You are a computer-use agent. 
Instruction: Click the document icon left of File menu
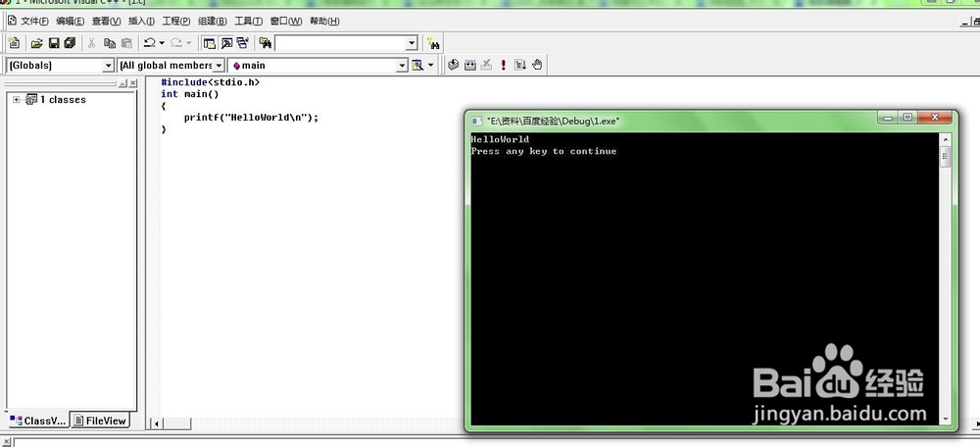click(x=11, y=21)
